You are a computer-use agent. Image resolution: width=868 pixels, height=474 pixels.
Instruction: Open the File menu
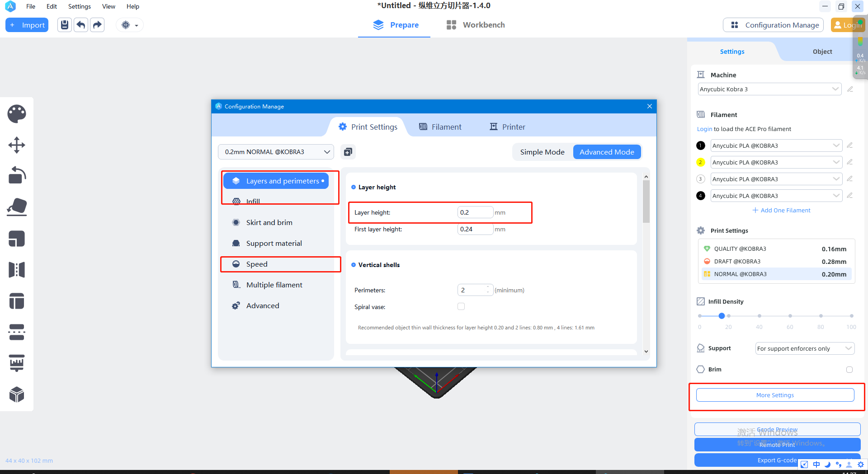click(31, 6)
